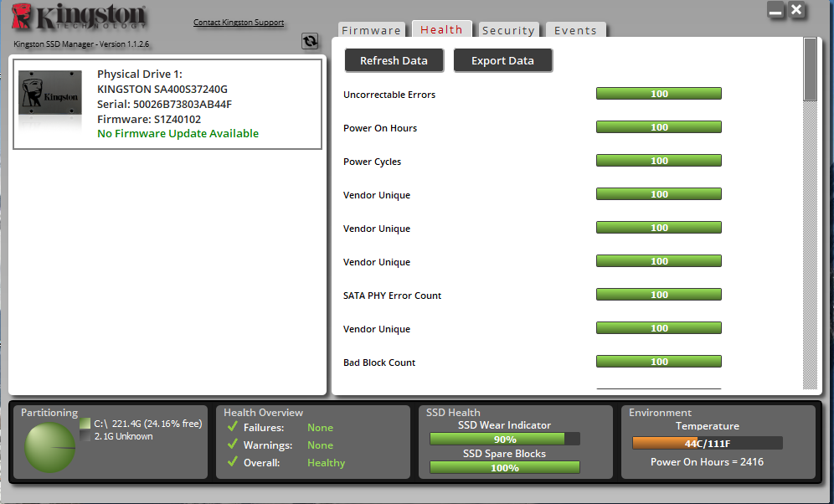Image resolution: width=834 pixels, height=504 pixels.
Task: Click 'Temperature' label in Environment
Action: click(x=708, y=426)
